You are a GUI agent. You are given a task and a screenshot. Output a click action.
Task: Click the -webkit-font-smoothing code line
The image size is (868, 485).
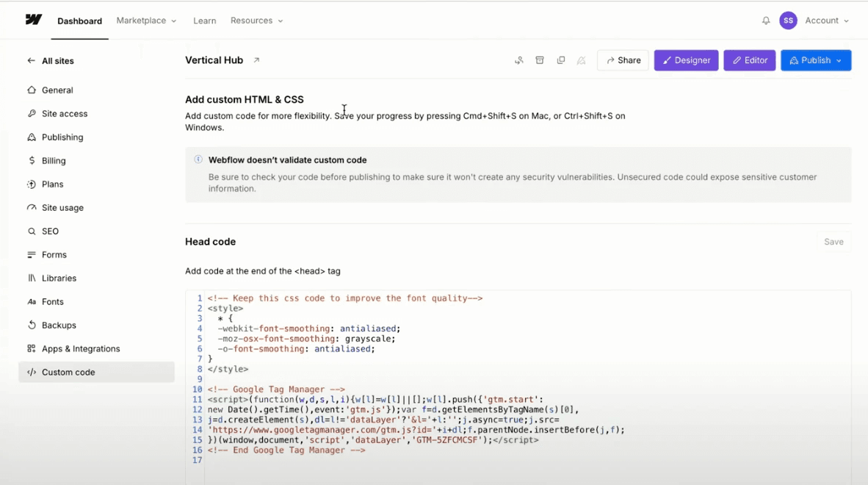tap(309, 328)
